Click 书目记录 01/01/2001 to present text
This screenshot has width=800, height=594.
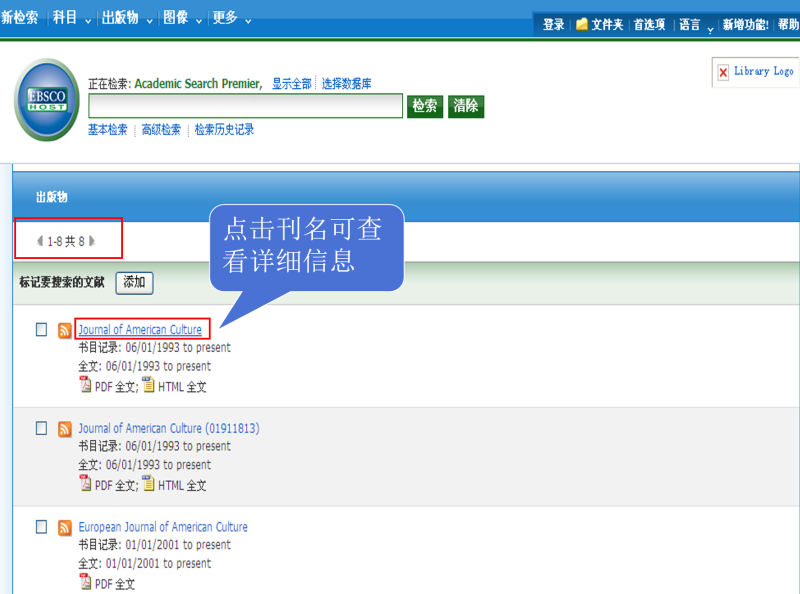coord(154,545)
